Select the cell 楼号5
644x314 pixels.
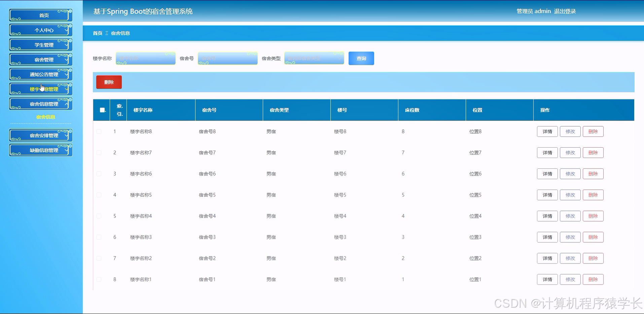340,195
